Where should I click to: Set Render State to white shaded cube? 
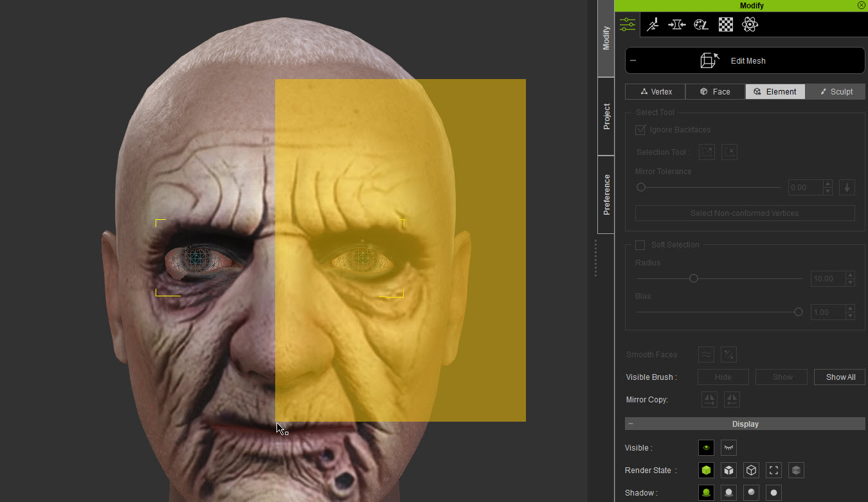[728, 470]
